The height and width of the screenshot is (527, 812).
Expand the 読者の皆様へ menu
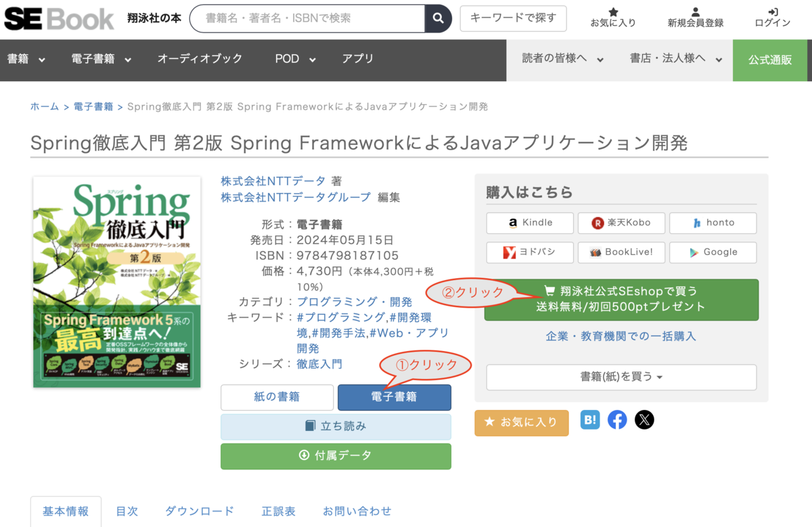[x=562, y=60]
